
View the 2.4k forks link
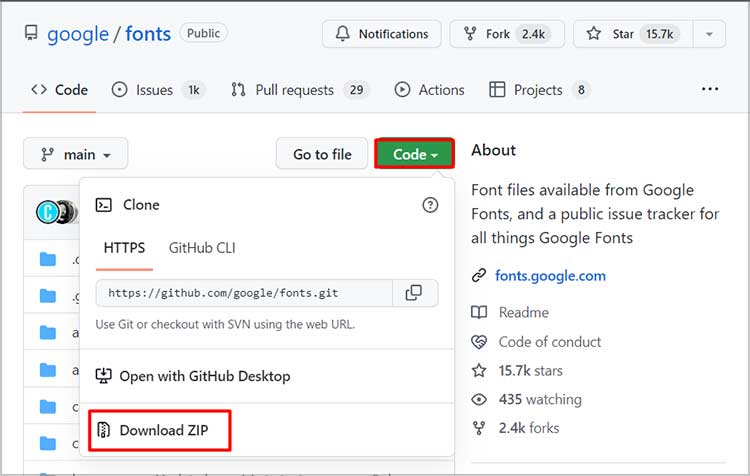(x=529, y=428)
